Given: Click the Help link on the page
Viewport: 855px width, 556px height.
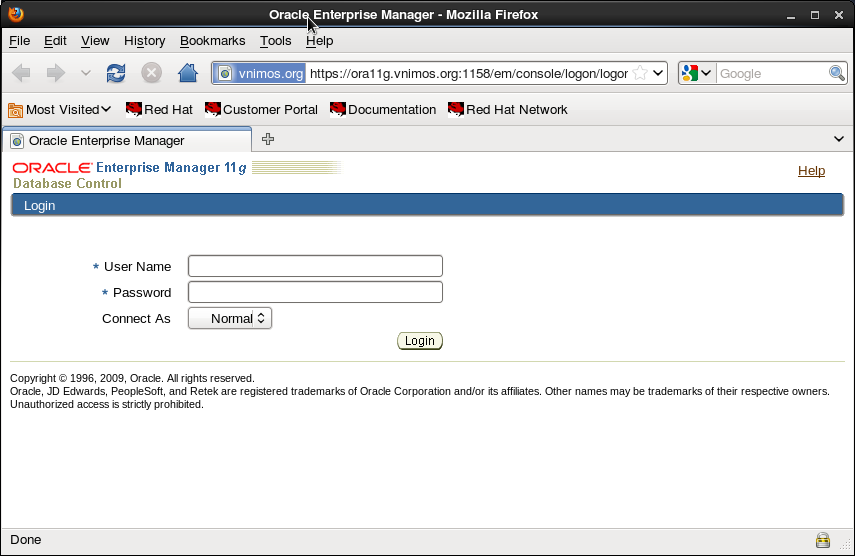Looking at the screenshot, I should [x=811, y=171].
